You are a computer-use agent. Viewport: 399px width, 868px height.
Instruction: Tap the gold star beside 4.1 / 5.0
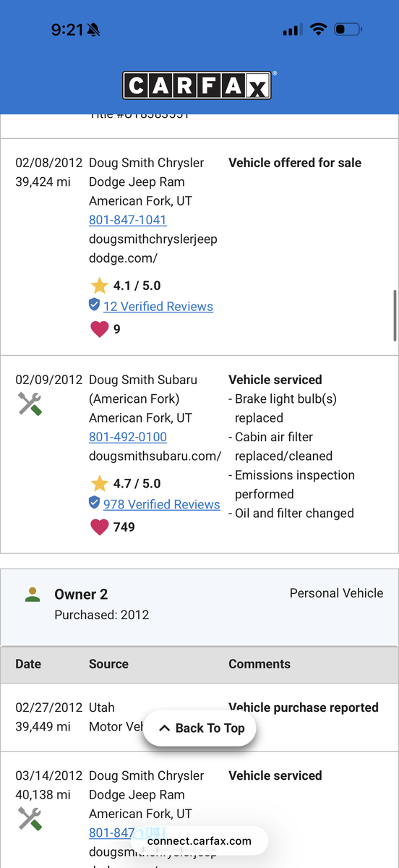click(99, 285)
